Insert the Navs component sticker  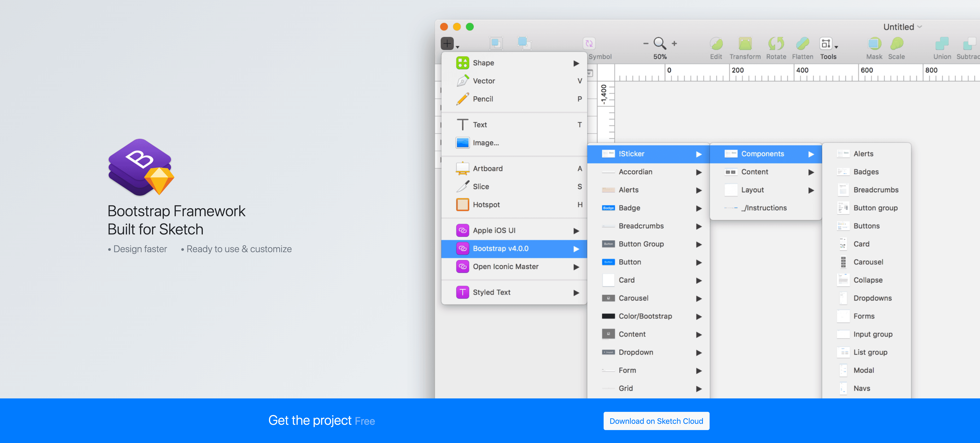click(x=867, y=389)
